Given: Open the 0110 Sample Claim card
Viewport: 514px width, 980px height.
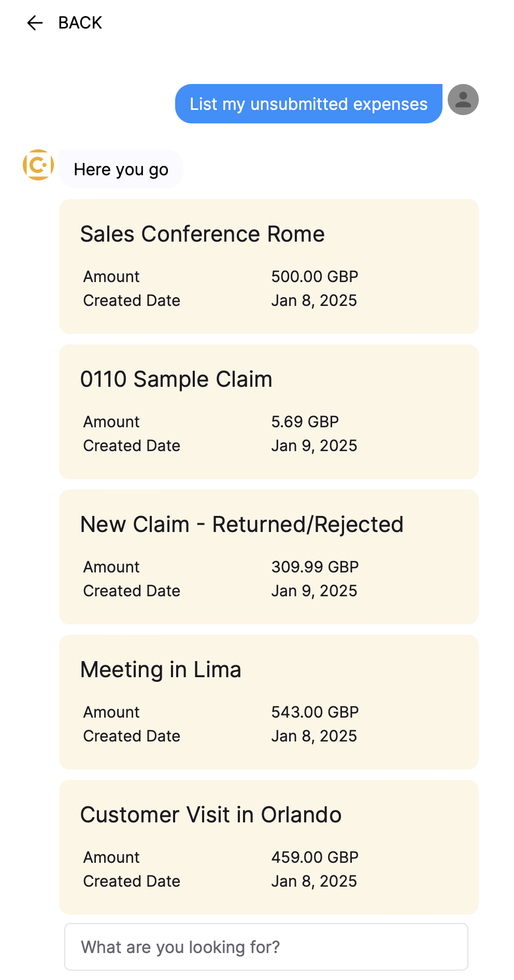Looking at the screenshot, I should 269,412.
